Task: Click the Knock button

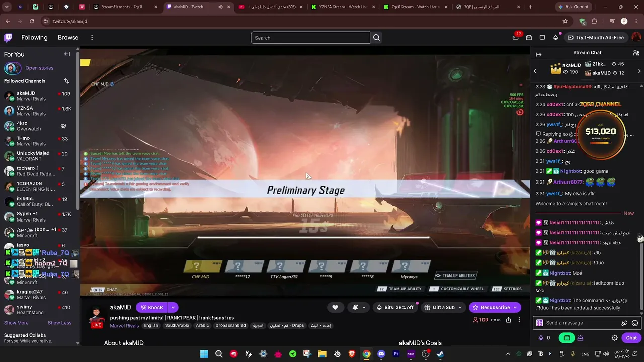Action: [152, 307]
